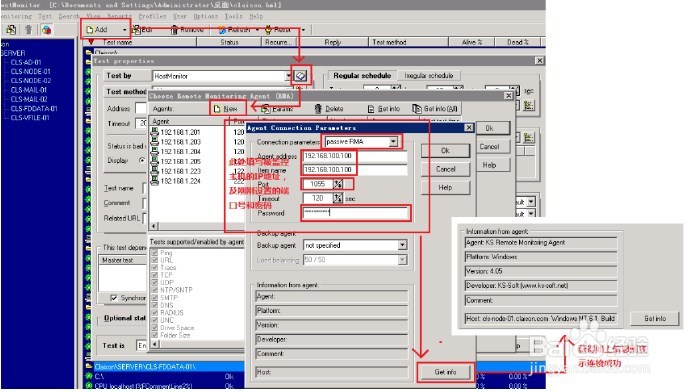Open the Help menu in the menu bar

tap(256, 16)
